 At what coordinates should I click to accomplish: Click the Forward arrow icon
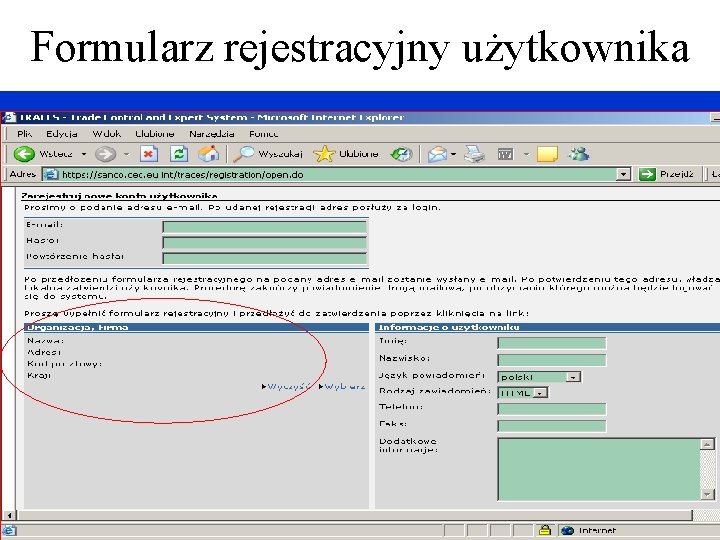(105, 154)
